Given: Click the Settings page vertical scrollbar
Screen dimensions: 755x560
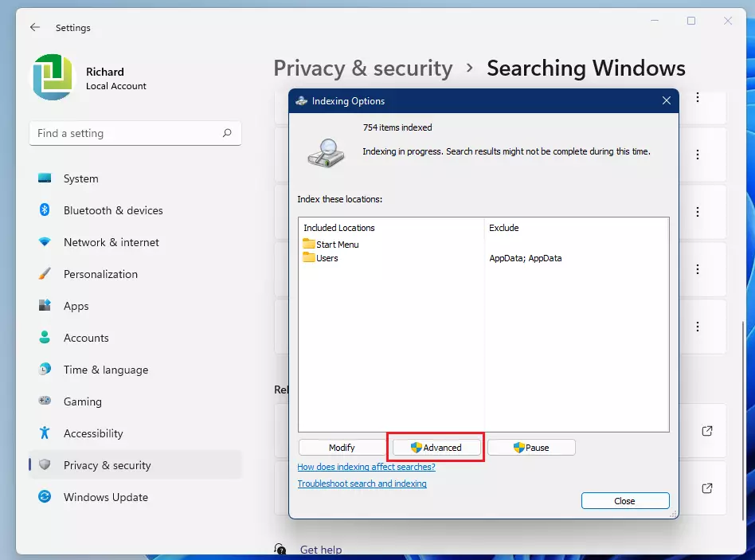Looking at the screenshot, I should [x=743, y=419].
